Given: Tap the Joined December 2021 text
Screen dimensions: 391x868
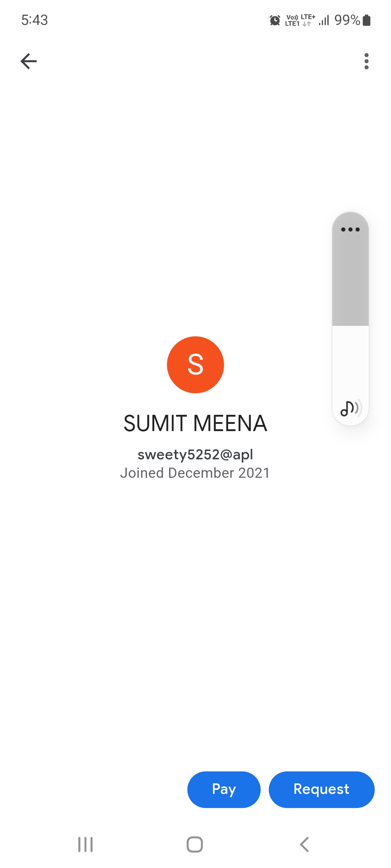Looking at the screenshot, I should pos(195,473).
